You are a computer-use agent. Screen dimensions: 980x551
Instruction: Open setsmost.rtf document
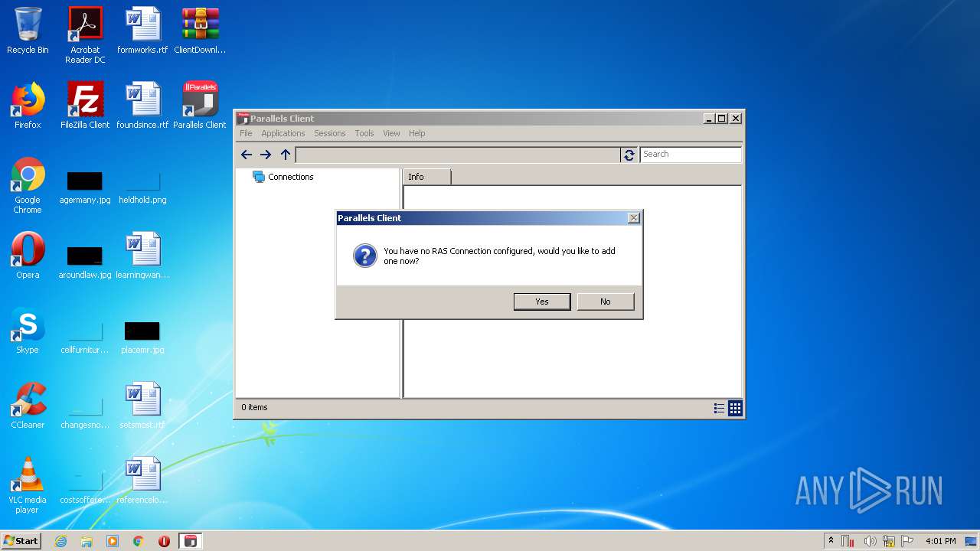point(142,406)
